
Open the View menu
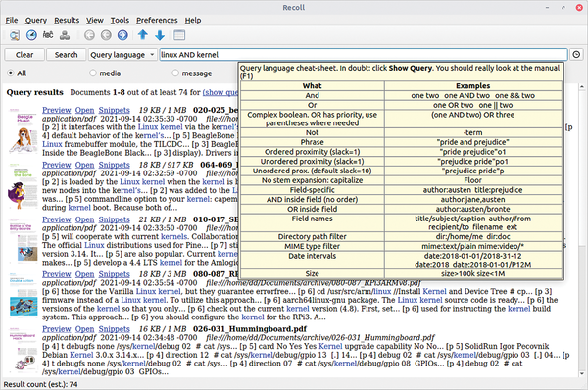[95, 21]
